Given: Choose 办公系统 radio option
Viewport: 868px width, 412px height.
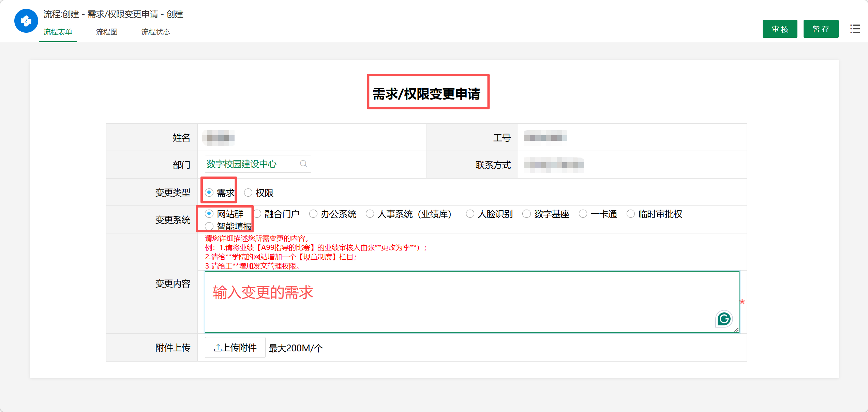Looking at the screenshot, I should pos(313,214).
